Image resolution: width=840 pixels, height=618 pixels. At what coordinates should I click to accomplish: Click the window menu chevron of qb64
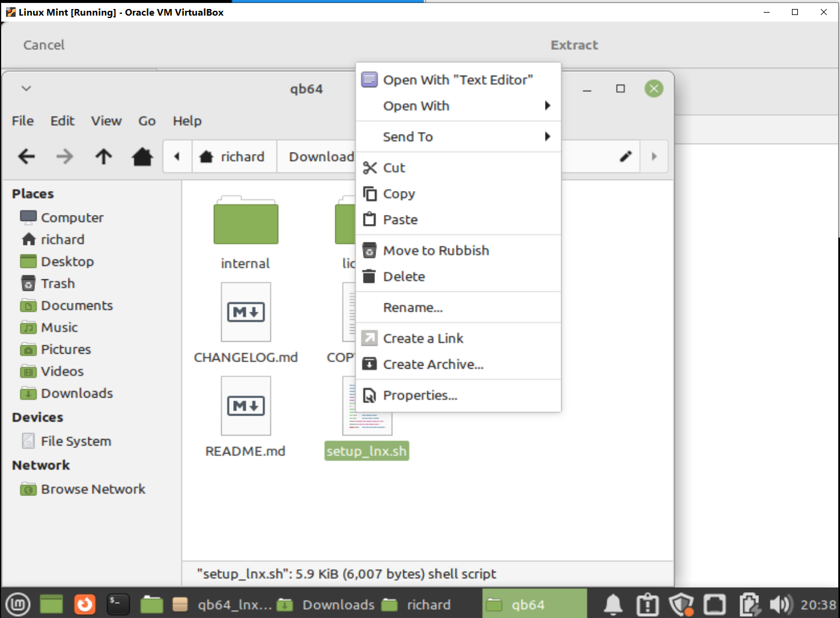(x=26, y=88)
